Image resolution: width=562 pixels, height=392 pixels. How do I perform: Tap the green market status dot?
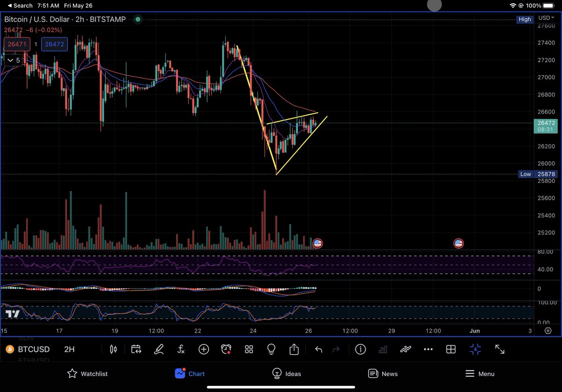[x=138, y=20]
